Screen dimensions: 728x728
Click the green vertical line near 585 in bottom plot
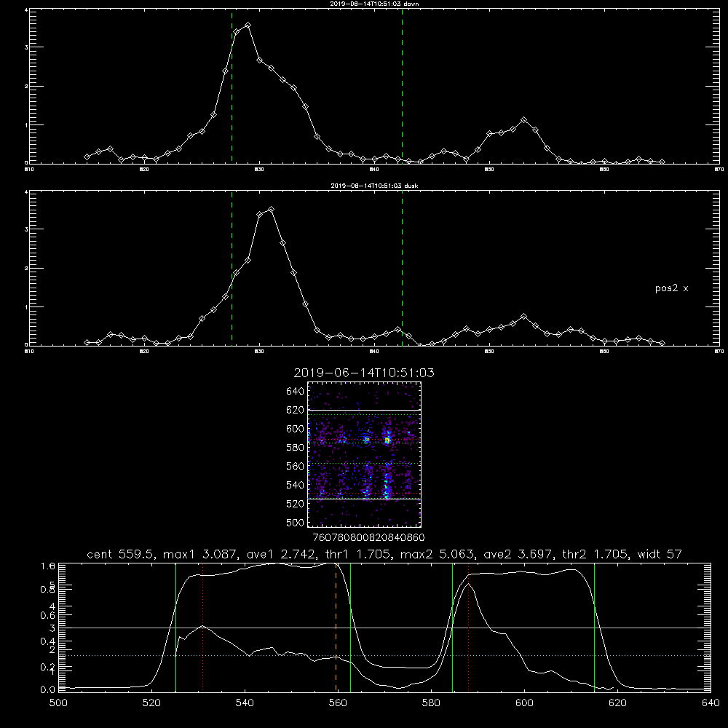click(x=452, y=627)
